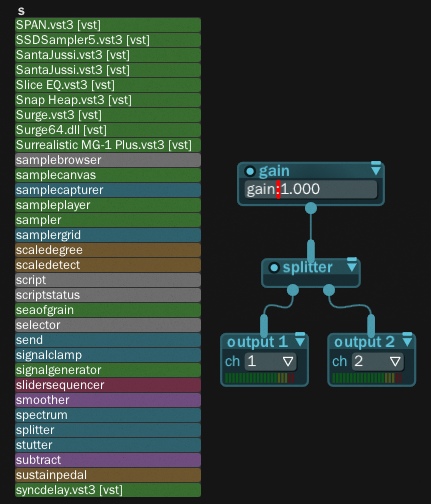Toggle the gain module enable circle
Image resolution: width=431 pixels, height=504 pixels.
(x=250, y=171)
